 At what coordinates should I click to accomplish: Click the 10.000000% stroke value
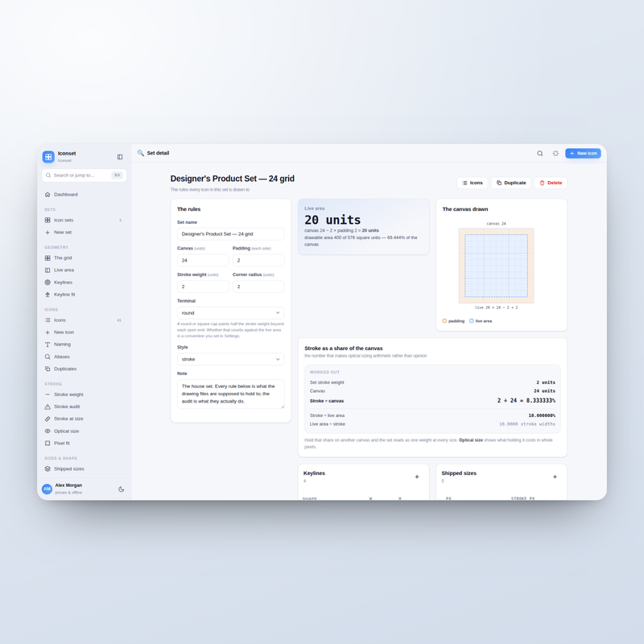pyautogui.click(x=542, y=415)
